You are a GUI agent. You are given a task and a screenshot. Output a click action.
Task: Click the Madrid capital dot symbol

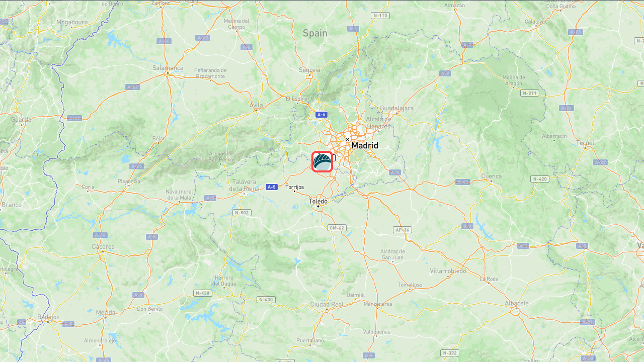pos(347,139)
